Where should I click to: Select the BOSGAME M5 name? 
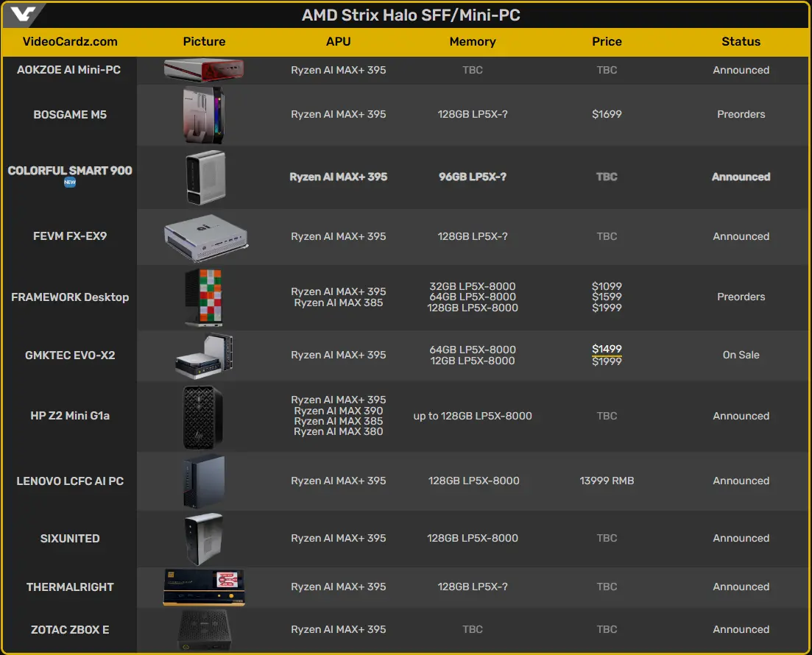pos(70,114)
